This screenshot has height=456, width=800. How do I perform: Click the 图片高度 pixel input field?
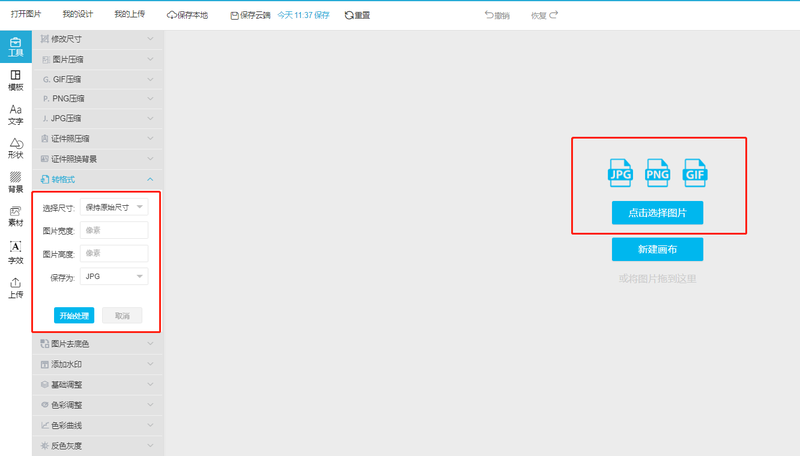(x=114, y=254)
